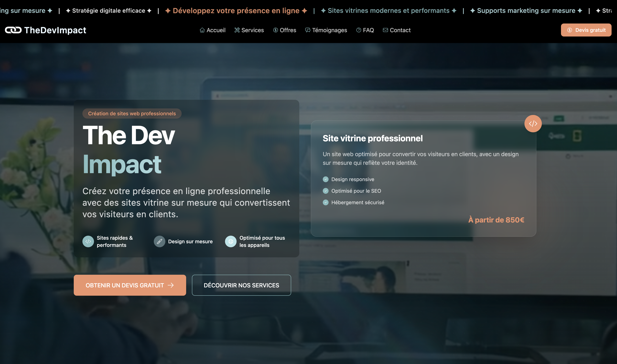Click the envelope icon beside Contact
Screen dimensions: 617x364
click(385, 30)
